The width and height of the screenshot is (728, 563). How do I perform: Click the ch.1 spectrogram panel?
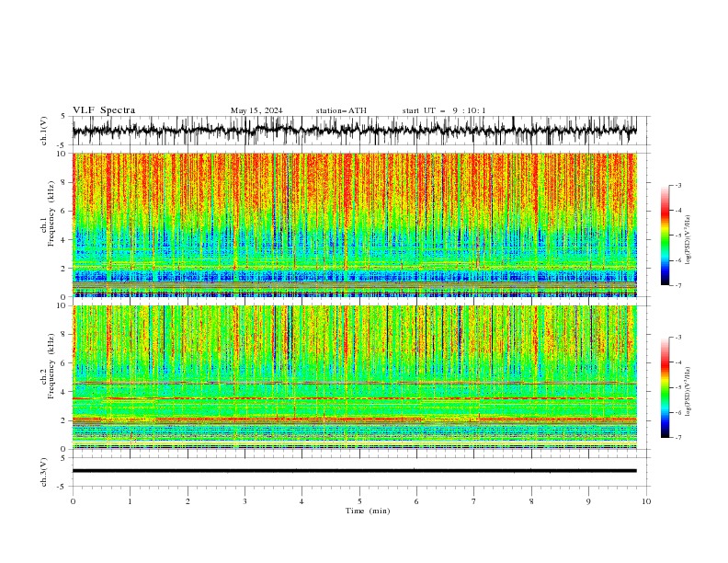click(x=355, y=224)
